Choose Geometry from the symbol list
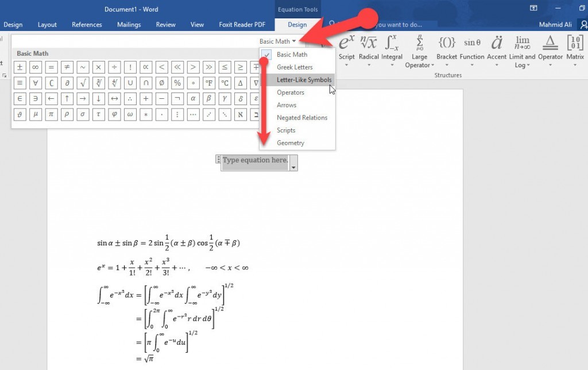588x370 pixels. pos(297,143)
